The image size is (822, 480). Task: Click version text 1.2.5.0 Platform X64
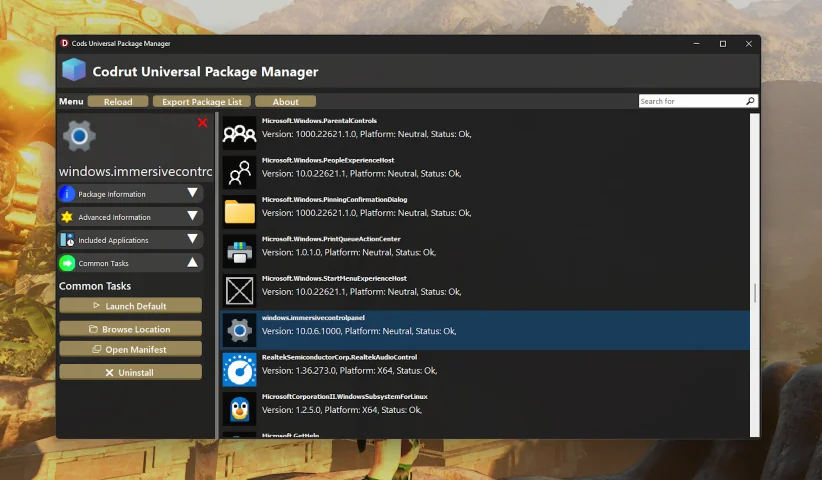pos(342,410)
